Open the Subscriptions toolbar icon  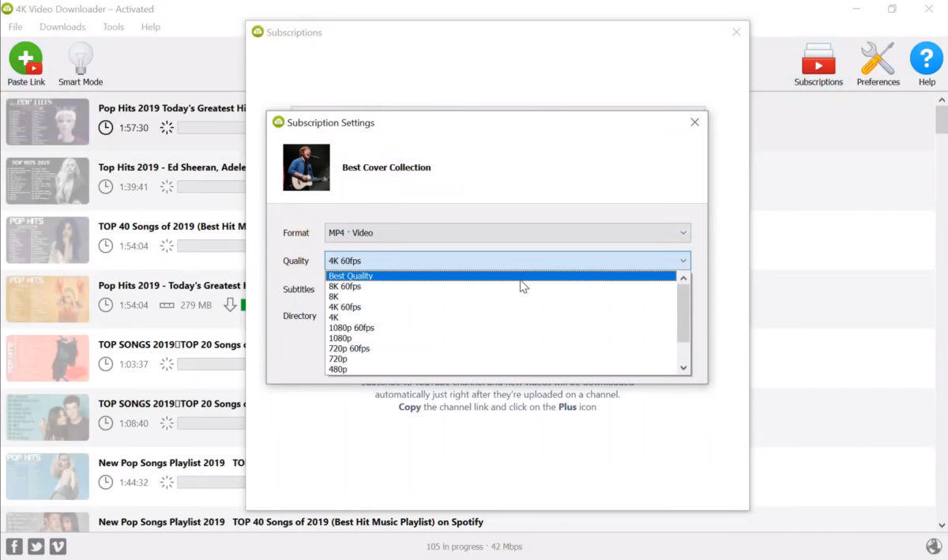click(818, 59)
